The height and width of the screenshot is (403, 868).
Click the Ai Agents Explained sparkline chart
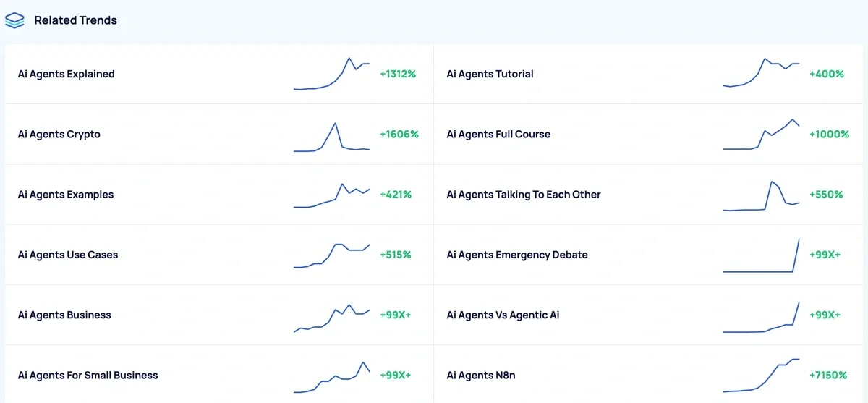coord(332,74)
